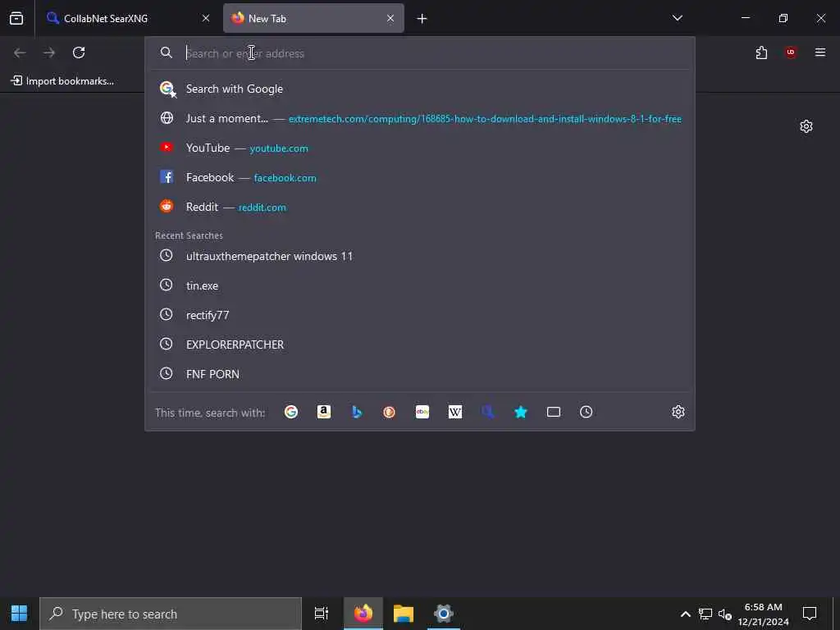Show hidden tray icons chevron

click(x=685, y=614)
